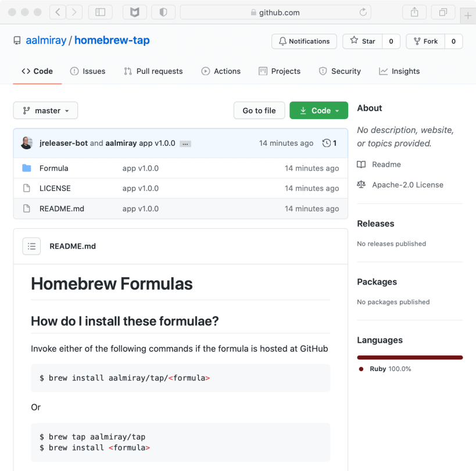The width and height of the screenshot is (476, 471).
Task: Click the book icon beside Readme
Action: coord(362,164)
